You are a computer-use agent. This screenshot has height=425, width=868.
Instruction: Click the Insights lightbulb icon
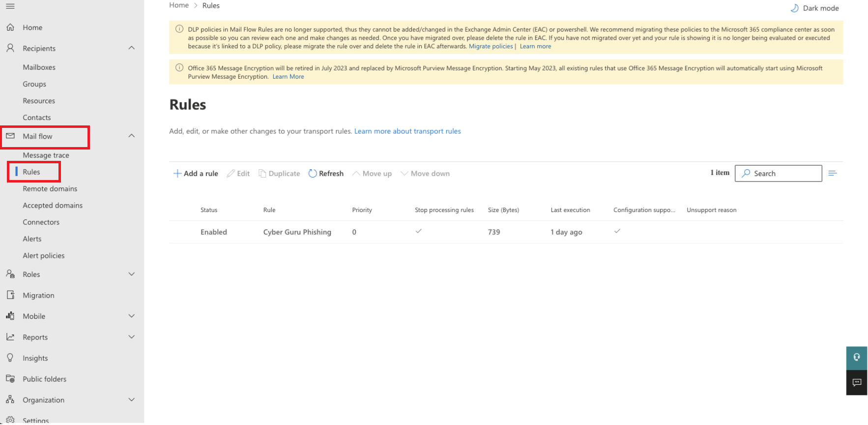point(10,358)
